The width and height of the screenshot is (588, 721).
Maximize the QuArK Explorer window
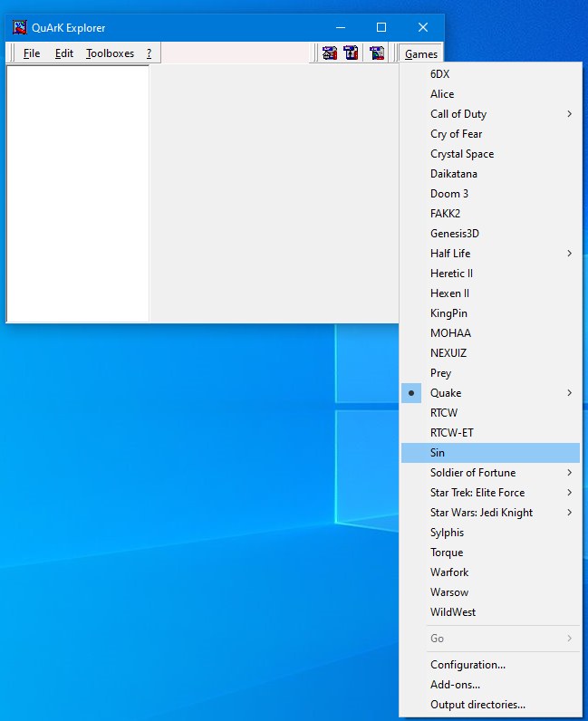[381, 27]
